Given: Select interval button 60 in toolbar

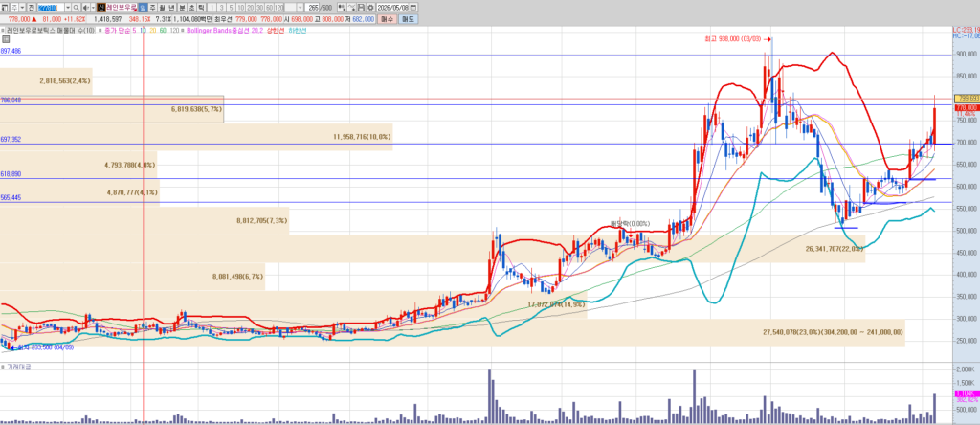Looking at the screenshot, I should tap(269, 8).
